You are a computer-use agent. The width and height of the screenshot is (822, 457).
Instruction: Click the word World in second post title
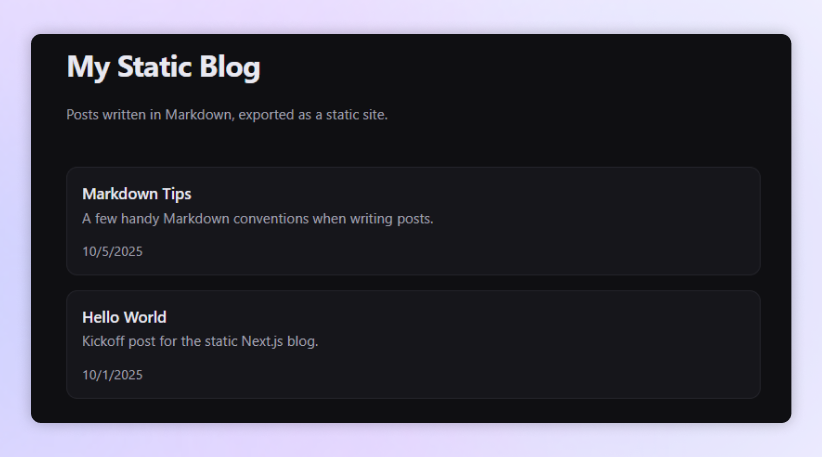[x=146, y=318]
